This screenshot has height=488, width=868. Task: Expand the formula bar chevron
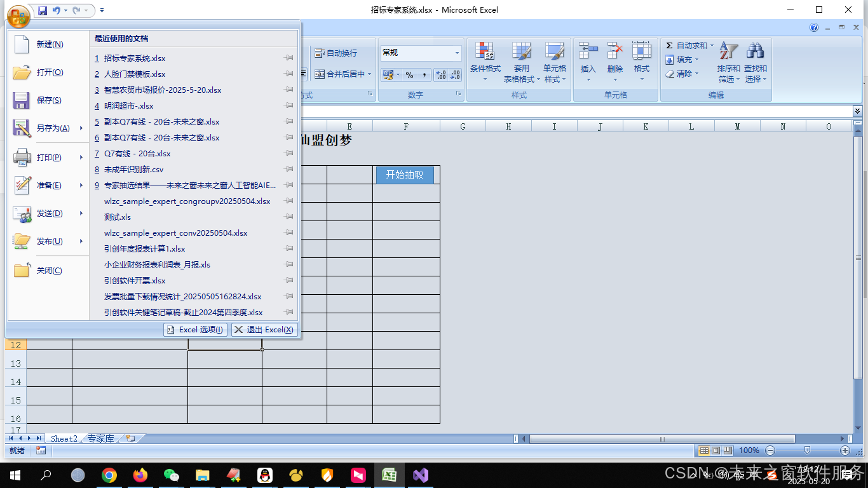pyautogui.click(x=857, y=111)
